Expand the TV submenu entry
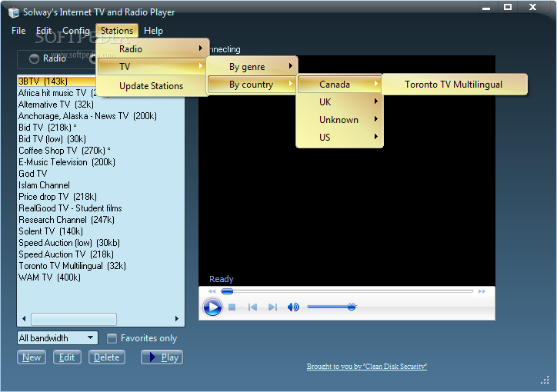Image resolution: width=557 pixels, height=392 pixels. 152,67
